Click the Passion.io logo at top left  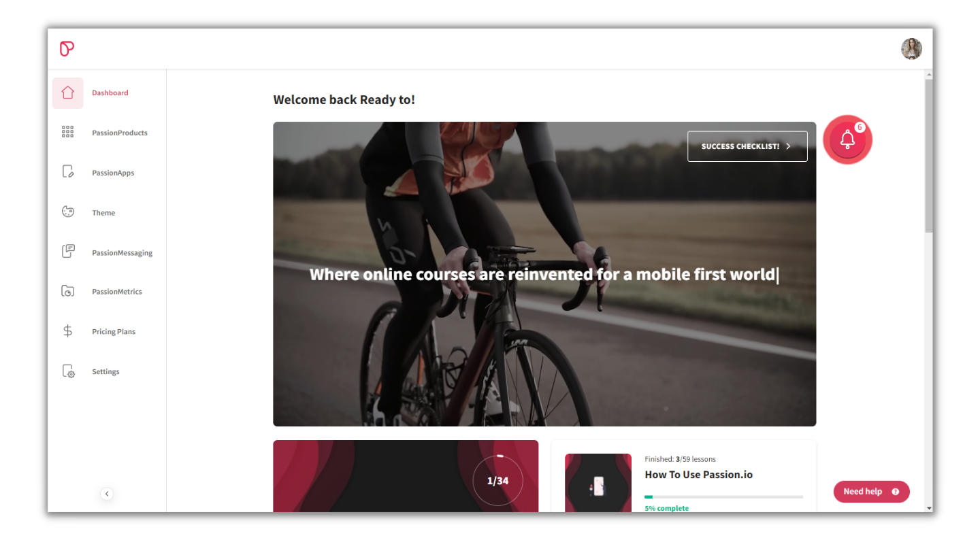pyautogui.click(x=67, y=48)
